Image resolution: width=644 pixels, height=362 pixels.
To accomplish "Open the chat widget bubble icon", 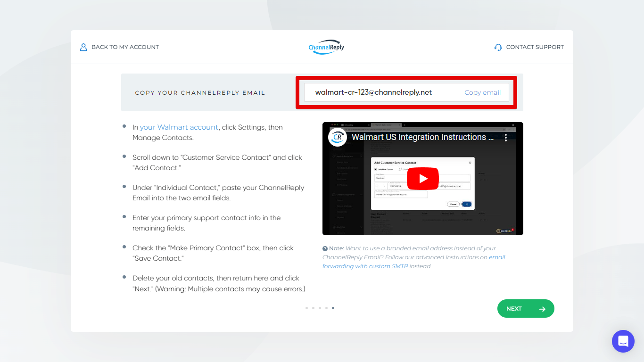I will pyautogui.click(x=623, y=341).
